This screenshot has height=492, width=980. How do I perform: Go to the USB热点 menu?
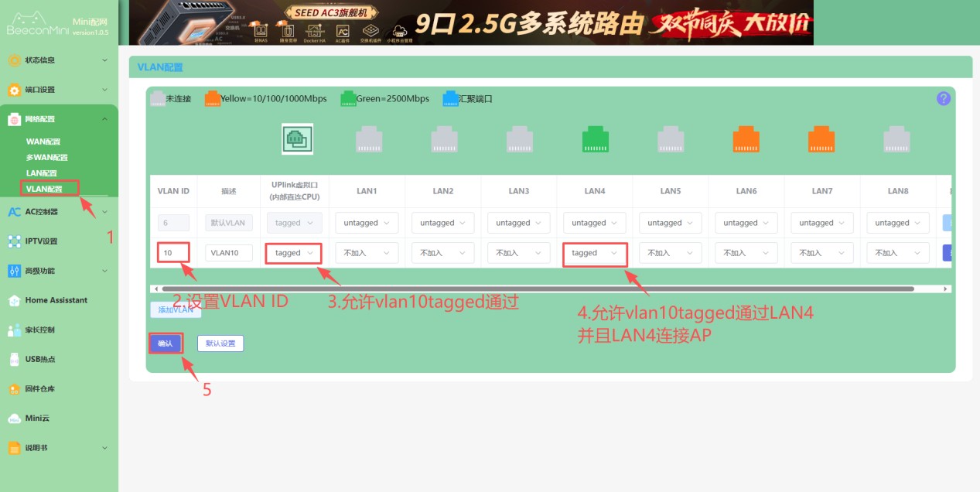[x=39, y=360]
